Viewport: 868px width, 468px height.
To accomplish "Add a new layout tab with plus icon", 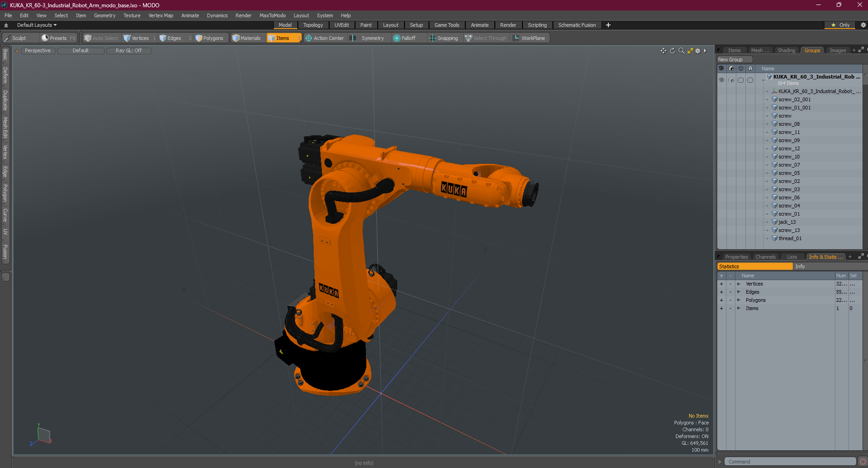I will [608, 25].
